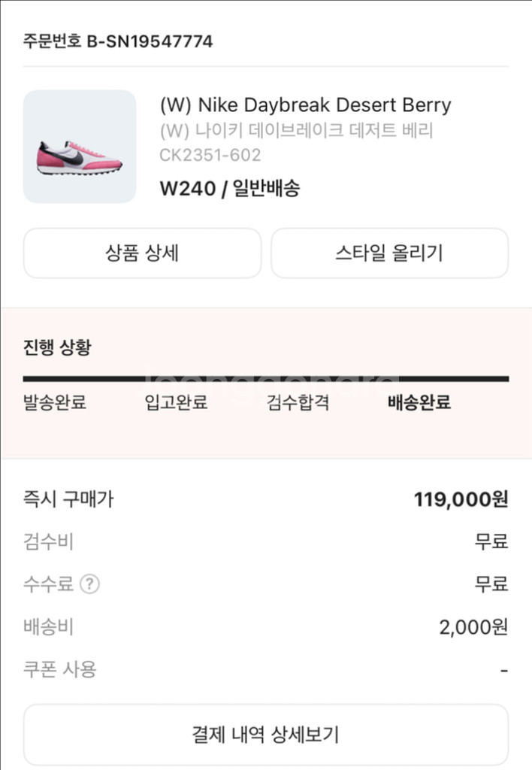Click the W240 / 일반배송 size text
The height and width of the screenshot is (770, 532).
pyautogui.click(x=230, y=188)
